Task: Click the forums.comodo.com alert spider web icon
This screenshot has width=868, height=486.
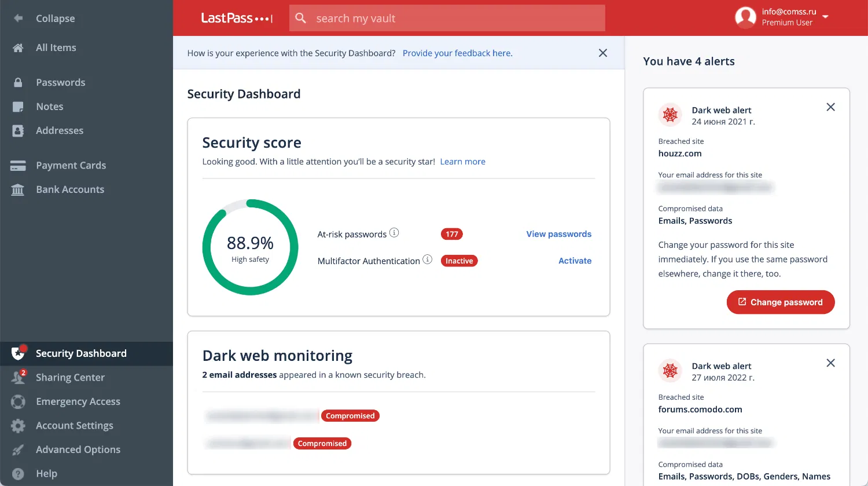Action: point(670,371)
